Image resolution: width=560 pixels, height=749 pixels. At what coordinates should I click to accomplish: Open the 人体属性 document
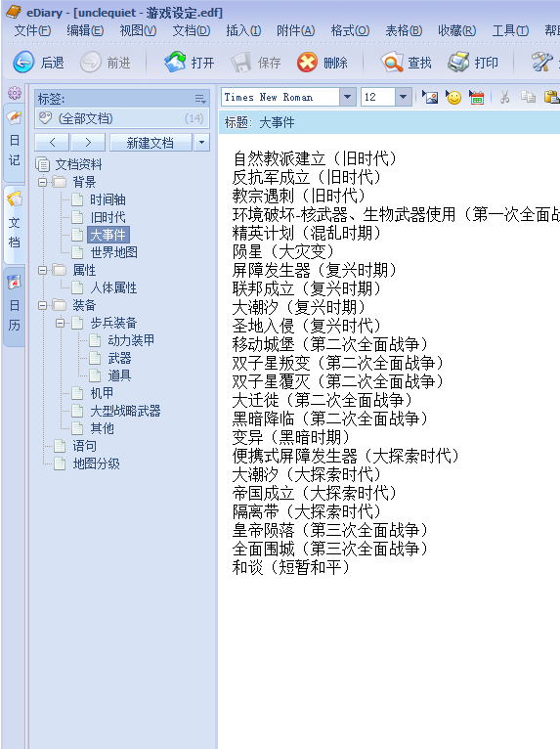coord(113,287)
